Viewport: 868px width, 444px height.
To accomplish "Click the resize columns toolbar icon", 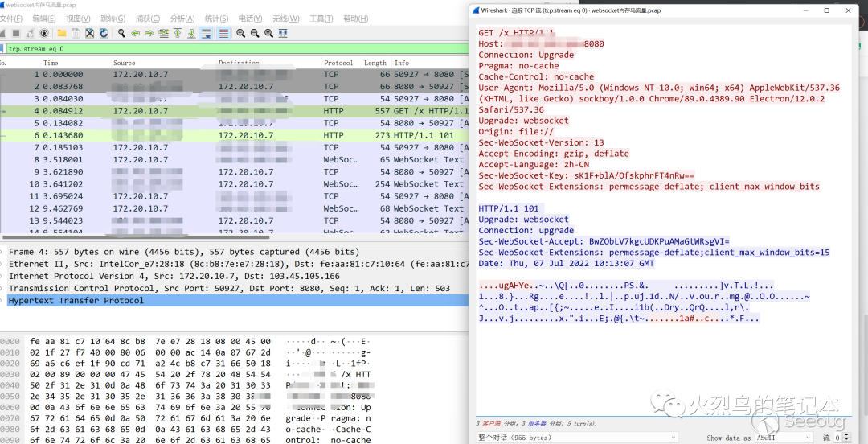I will pyautogui.click(x=281, y=33).
